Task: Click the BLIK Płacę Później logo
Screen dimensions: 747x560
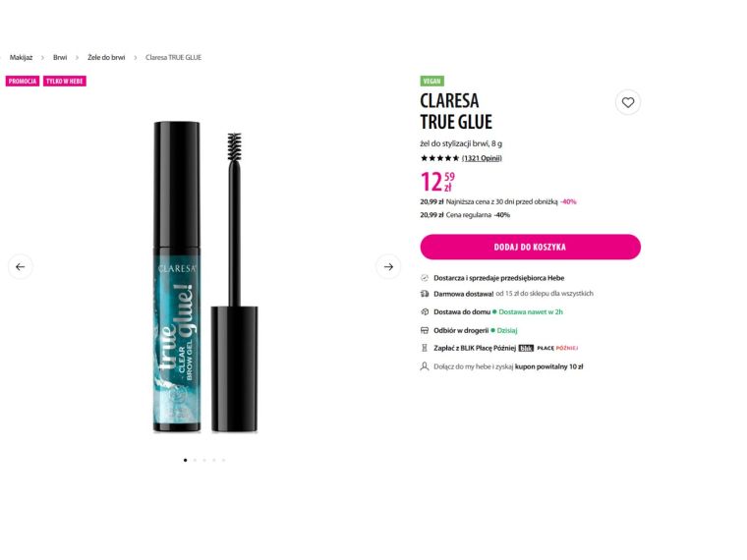Action: coord(547,348)
